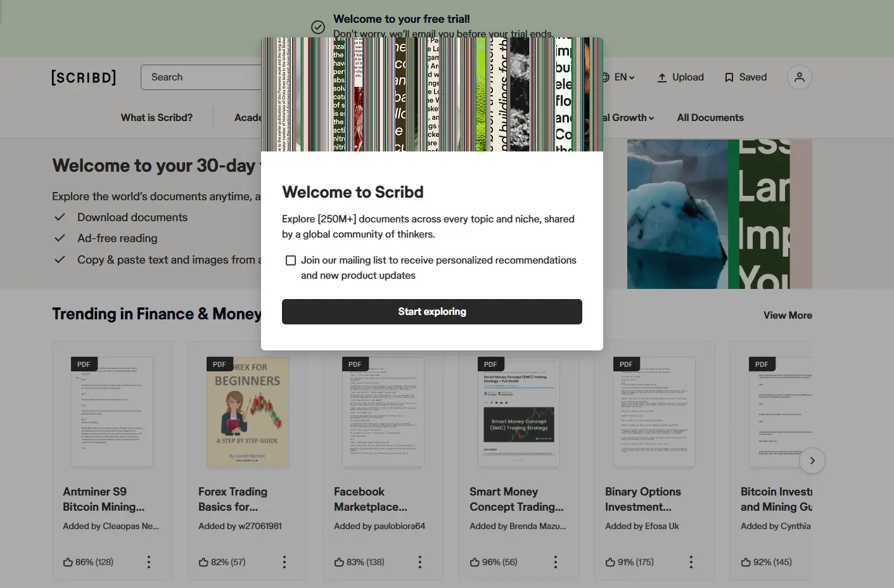This screenshot has width=894, height=588.
Task: Open the Forex for Beginners thumbnail
Action: pos(248,412)
